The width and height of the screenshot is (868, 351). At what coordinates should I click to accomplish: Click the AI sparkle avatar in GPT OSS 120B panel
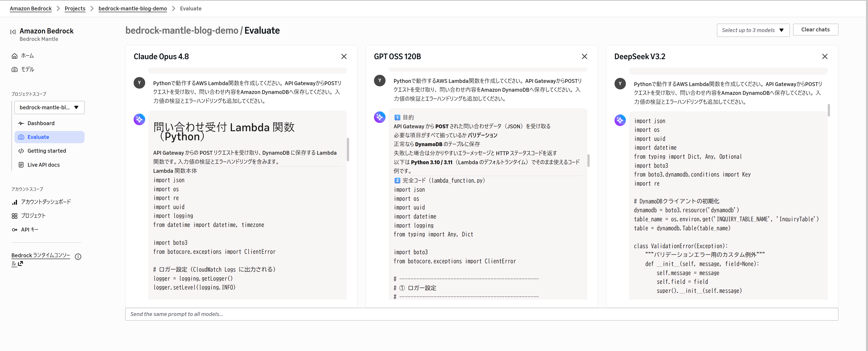point(380,117)
